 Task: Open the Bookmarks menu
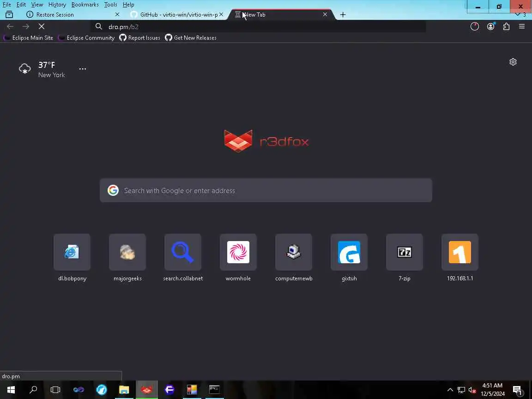pyautogui.click(x=85, y=5)
